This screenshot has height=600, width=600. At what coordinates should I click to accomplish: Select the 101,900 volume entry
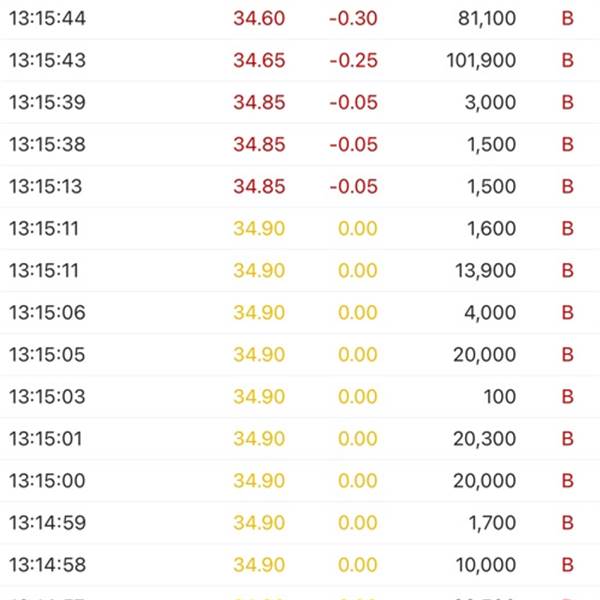tap(481, 60)
